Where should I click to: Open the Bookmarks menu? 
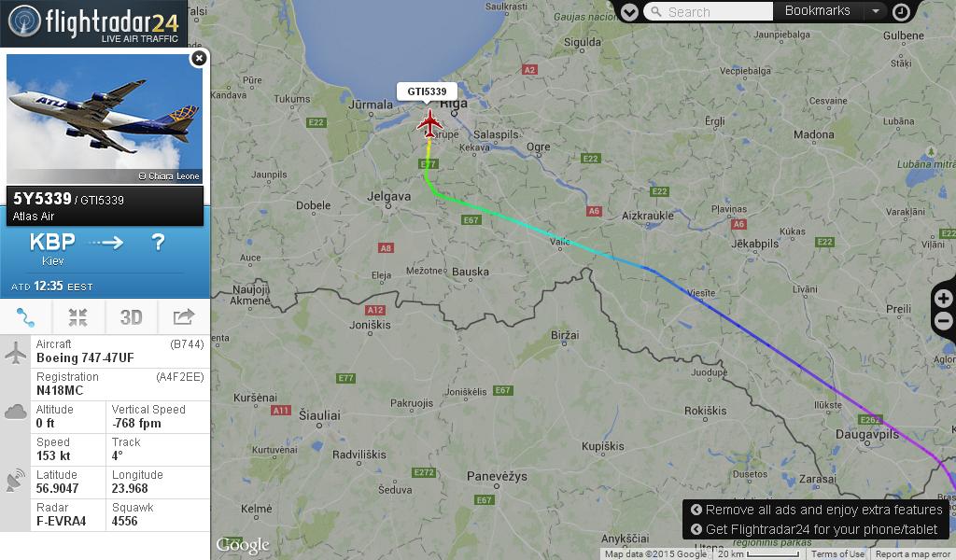click(x=817, y=11)
